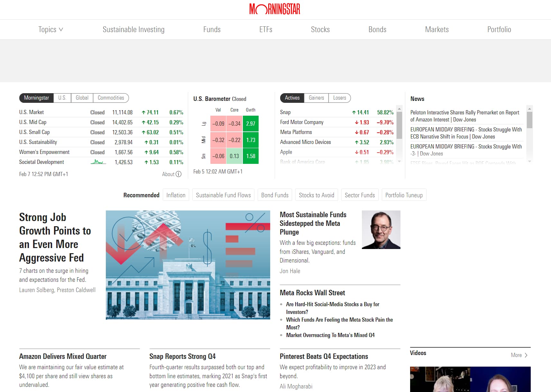Screen dimensions: 551x392
Task: Select the Actives tab
Action: click(292, 98)
